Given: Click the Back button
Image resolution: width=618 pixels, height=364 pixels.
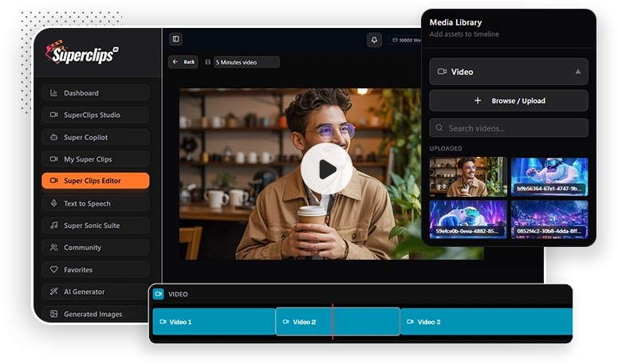Looking at the screenshot, I should [183, 62].
